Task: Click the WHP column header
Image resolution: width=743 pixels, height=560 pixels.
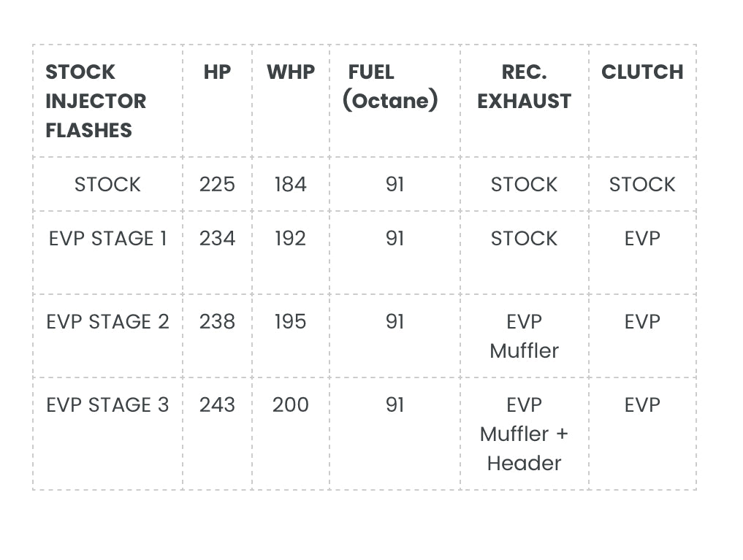Action: point(291,72)
